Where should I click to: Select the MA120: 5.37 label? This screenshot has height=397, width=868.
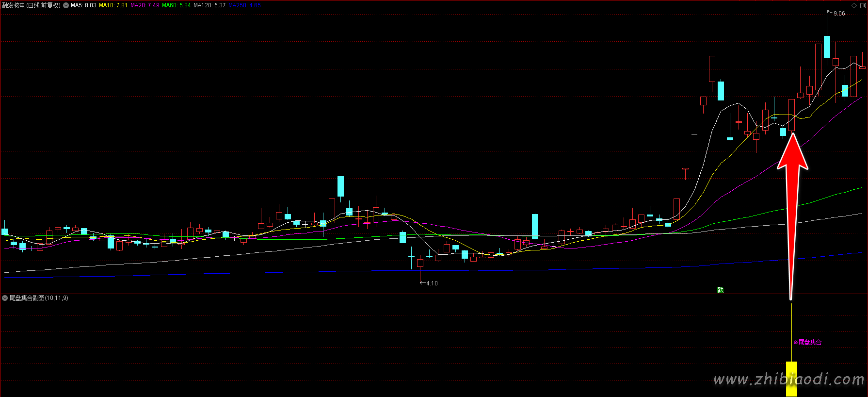point(209,5)
